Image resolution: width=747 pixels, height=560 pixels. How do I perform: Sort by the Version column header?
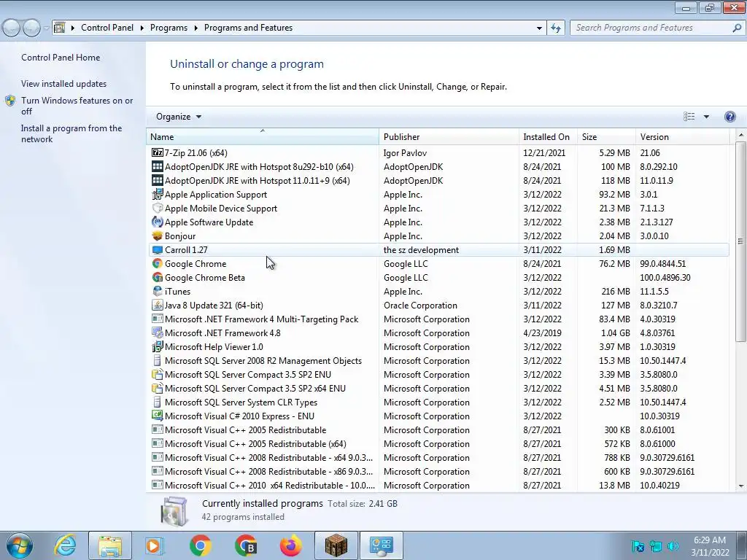[682, 136]
